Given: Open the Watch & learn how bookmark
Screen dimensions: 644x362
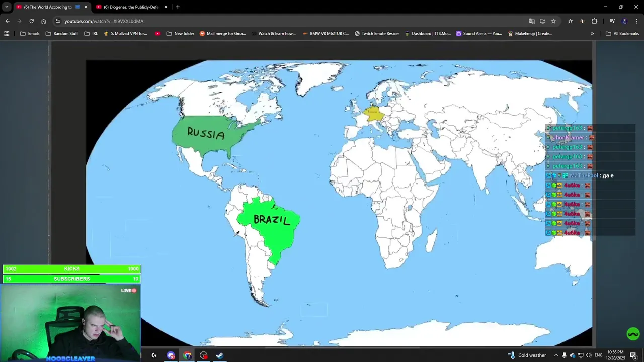Looking at the screenshot, I should tap(273, 34).
